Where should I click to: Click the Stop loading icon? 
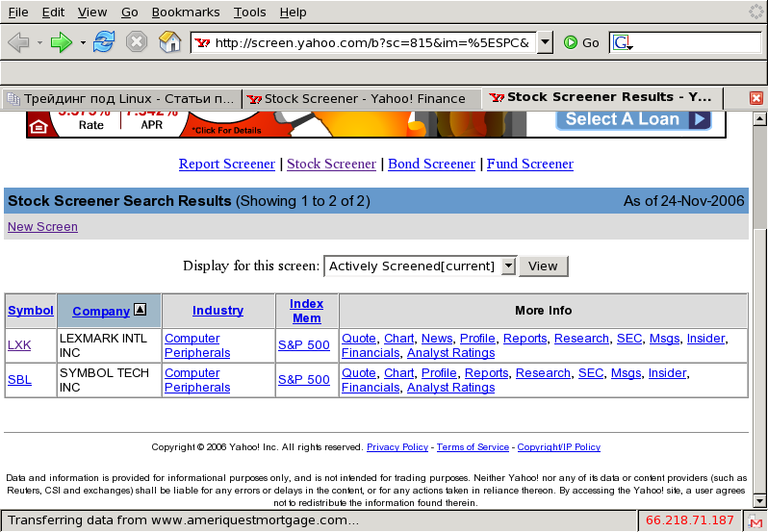(137, 42)
